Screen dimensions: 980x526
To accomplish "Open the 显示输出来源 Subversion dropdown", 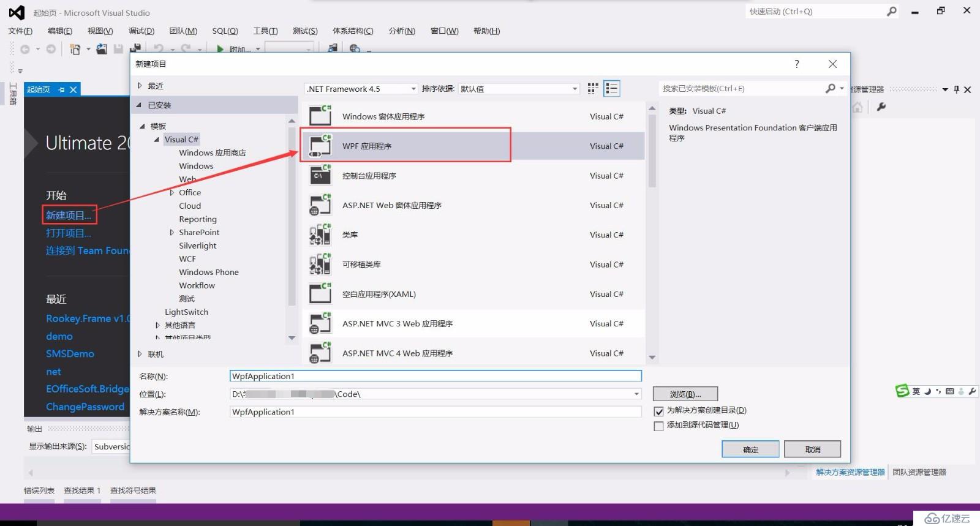I will tap(111, 446).
